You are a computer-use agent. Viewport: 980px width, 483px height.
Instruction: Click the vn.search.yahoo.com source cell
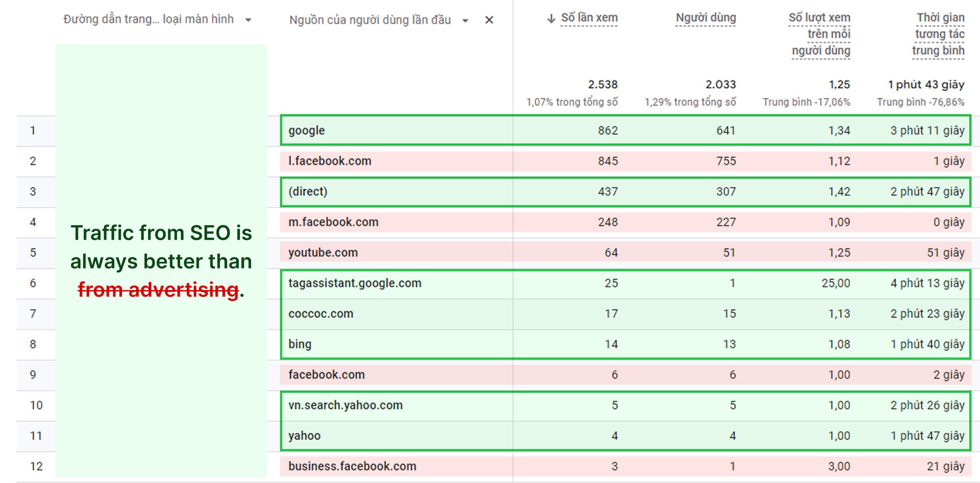(x=345, y=405)
